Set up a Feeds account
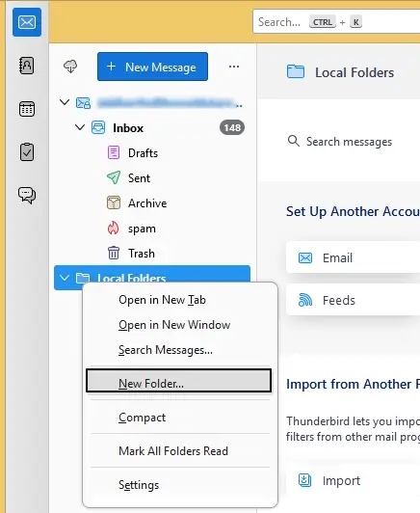Image resolution: width=420 pixels, height=513 pixels. [353, 300]
